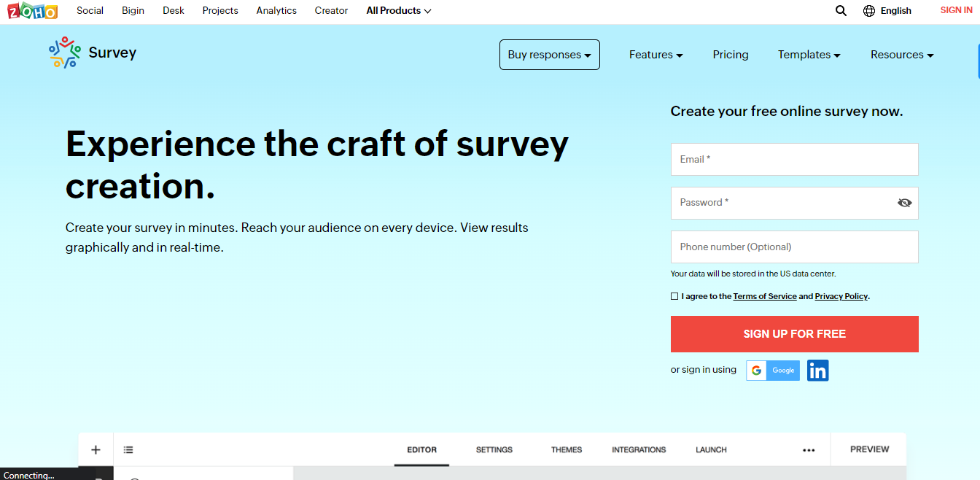Click the Zoho Survey logo icon

pos(64,53)
